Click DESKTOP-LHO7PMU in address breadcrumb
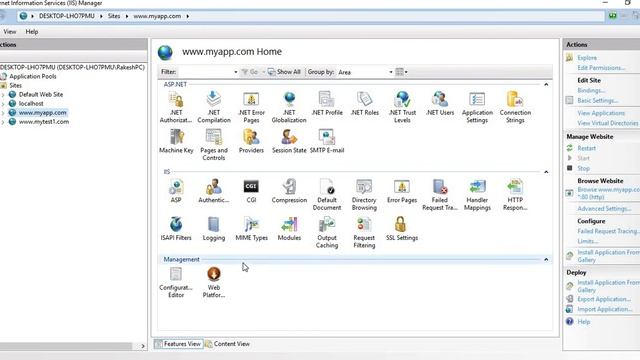 [x=67, y=16]
